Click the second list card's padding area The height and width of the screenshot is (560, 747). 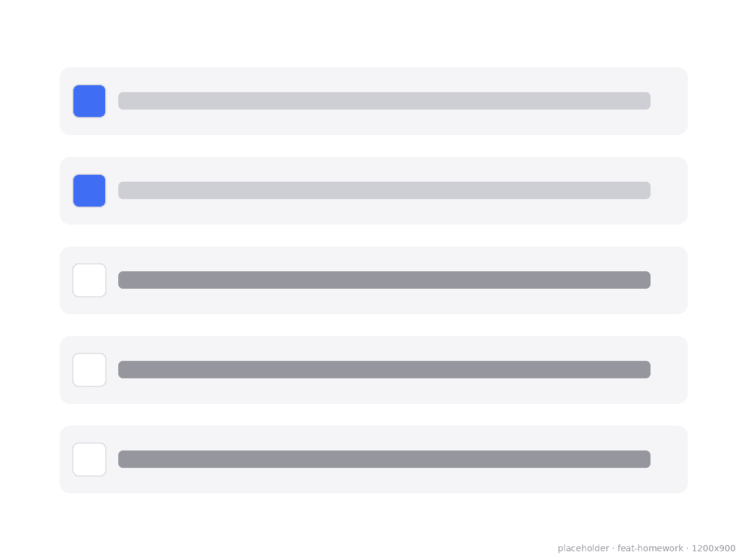pyautogui.click(x=669, y=190)
